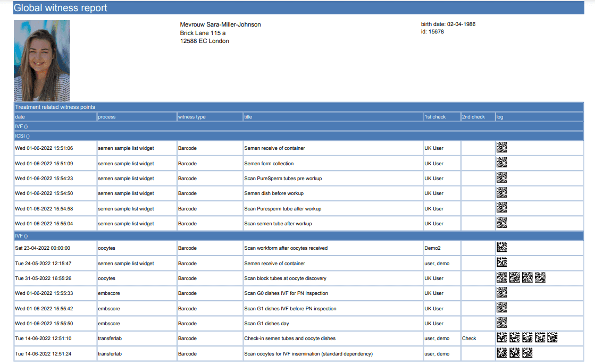The height and width of the screenshot is (364, 595).
Task: Select date 'Sat 23-04-2022 00:00:00'
Action: [43, 248]
